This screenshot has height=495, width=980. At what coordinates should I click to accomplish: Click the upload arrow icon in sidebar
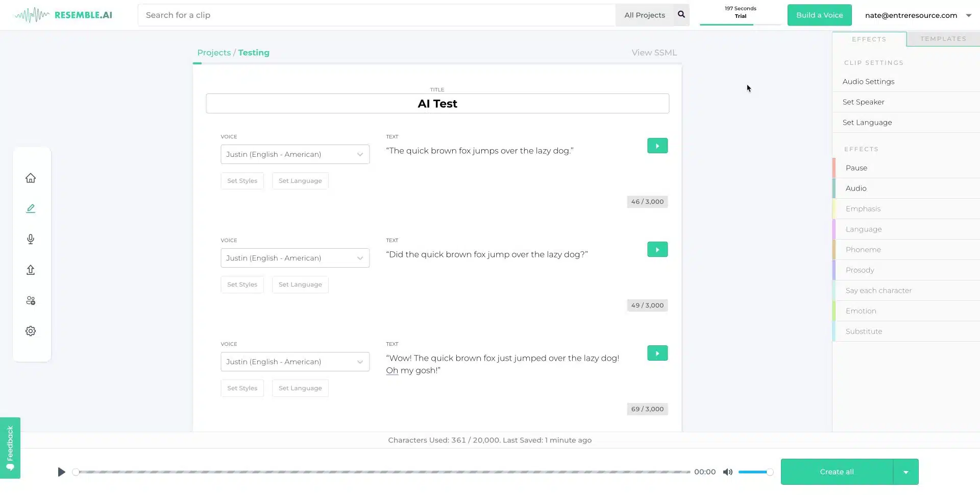[x=31, y=270]
